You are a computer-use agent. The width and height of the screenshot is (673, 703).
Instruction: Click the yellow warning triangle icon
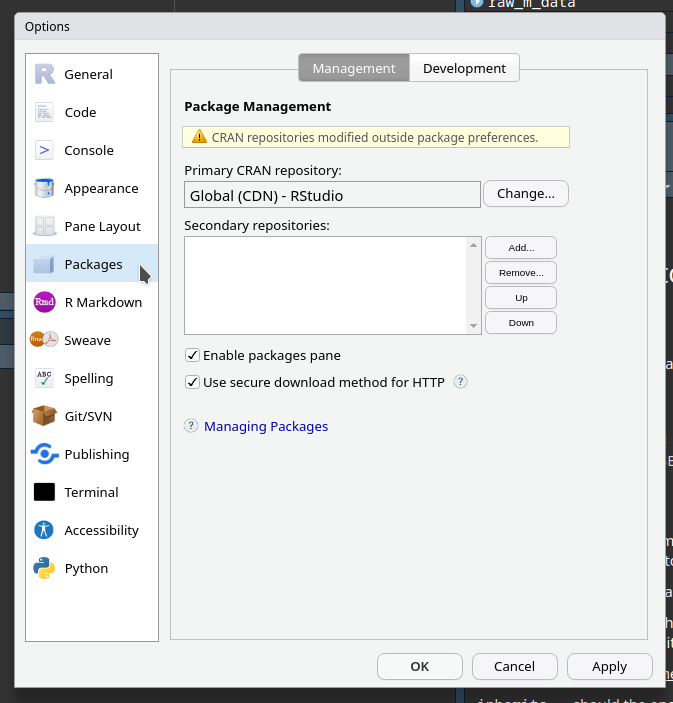199,136
